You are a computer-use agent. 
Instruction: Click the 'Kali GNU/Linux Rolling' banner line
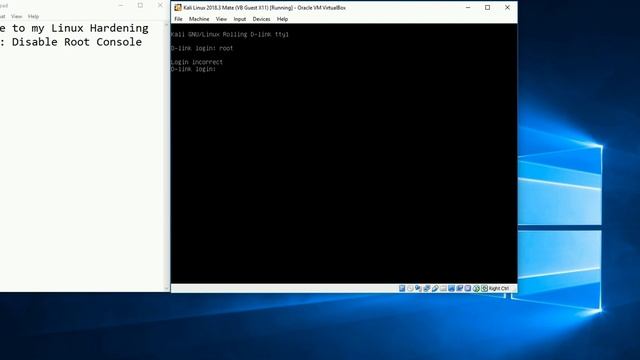click(229, 34)
